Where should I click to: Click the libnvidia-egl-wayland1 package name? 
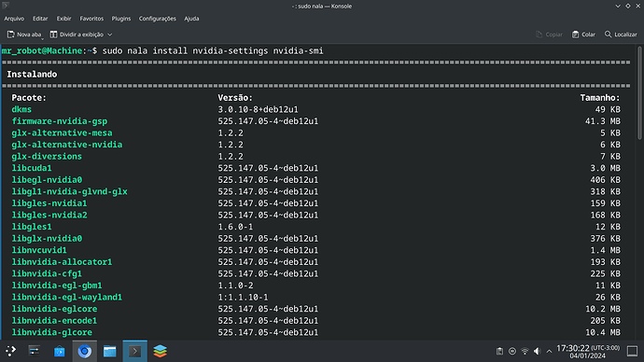(67, 297)
